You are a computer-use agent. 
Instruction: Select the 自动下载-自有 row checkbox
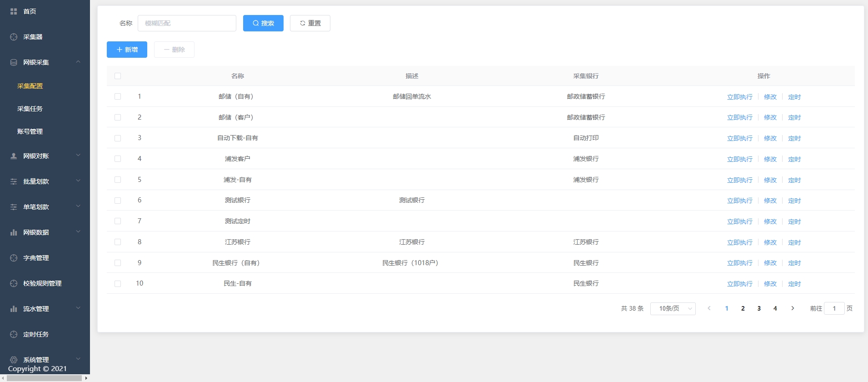click(x=118, y=138)
